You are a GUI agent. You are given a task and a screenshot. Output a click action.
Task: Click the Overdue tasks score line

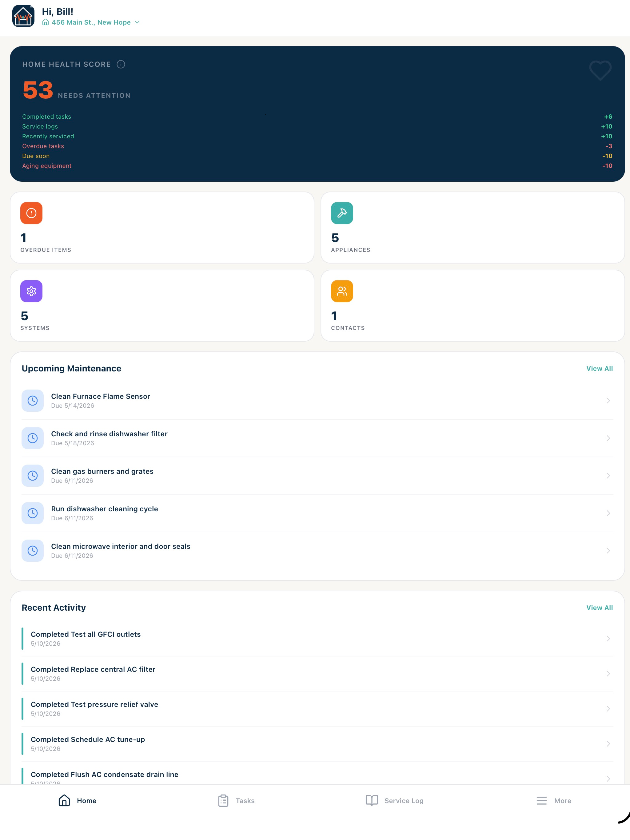coord(317,146)
